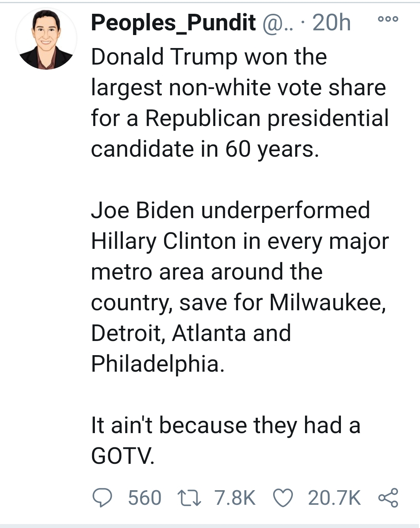Click the 7.8K retweets count
420x528 pixels.
[x=235, y=498]
